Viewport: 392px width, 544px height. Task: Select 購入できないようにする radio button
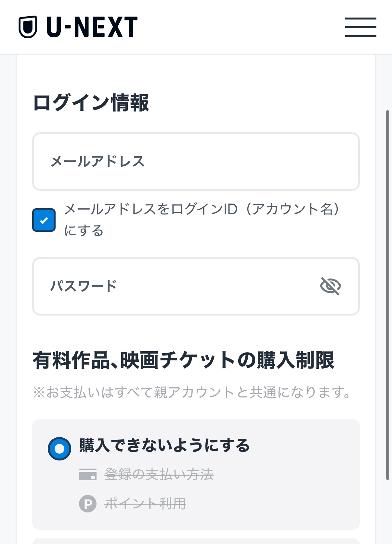pos(59,449)
